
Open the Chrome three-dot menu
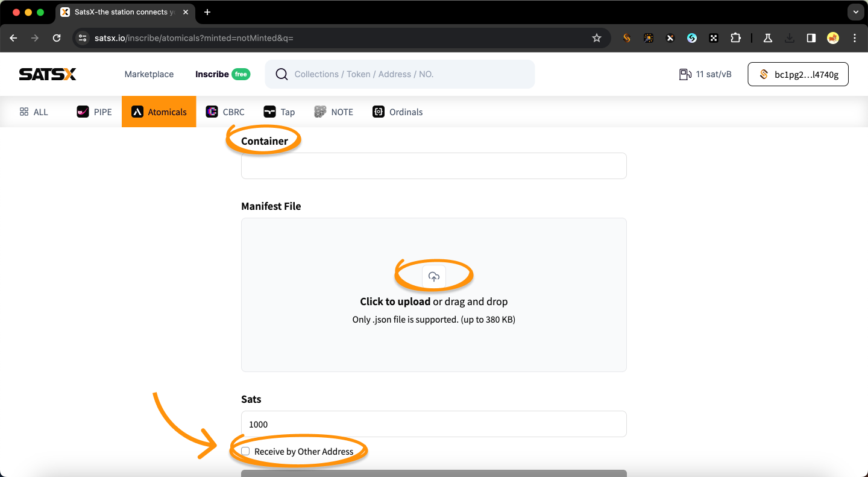pos(855,38)
